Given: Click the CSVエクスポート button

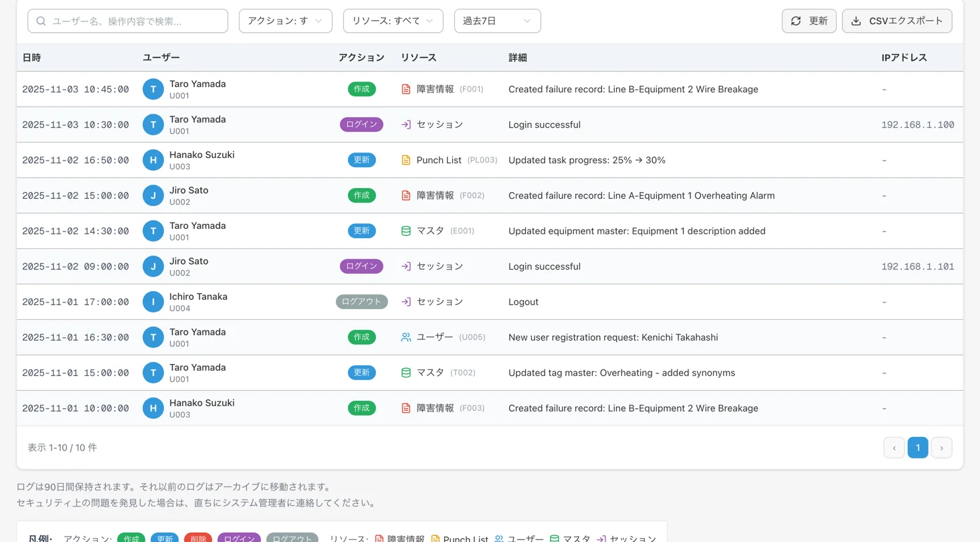Looking at the screenshot, I should [897, 21].
